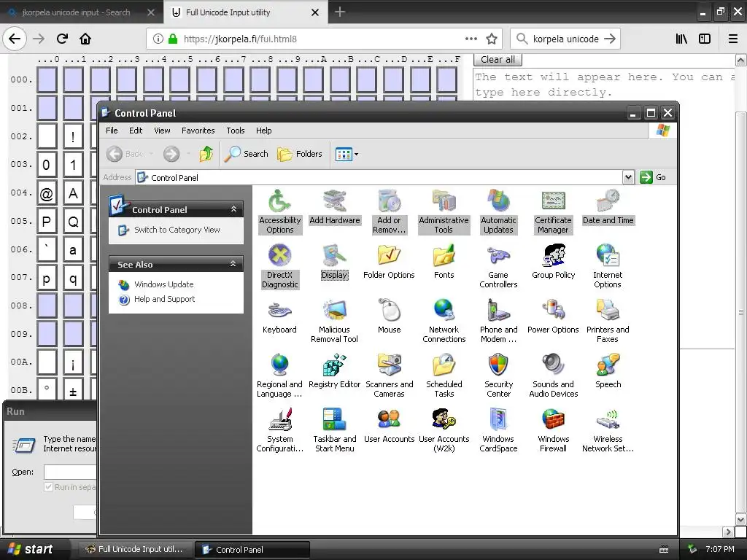The width and height of the screenshot is (747, 560).
Task: Open the Help menu
Action: click(x=264, y=131)
